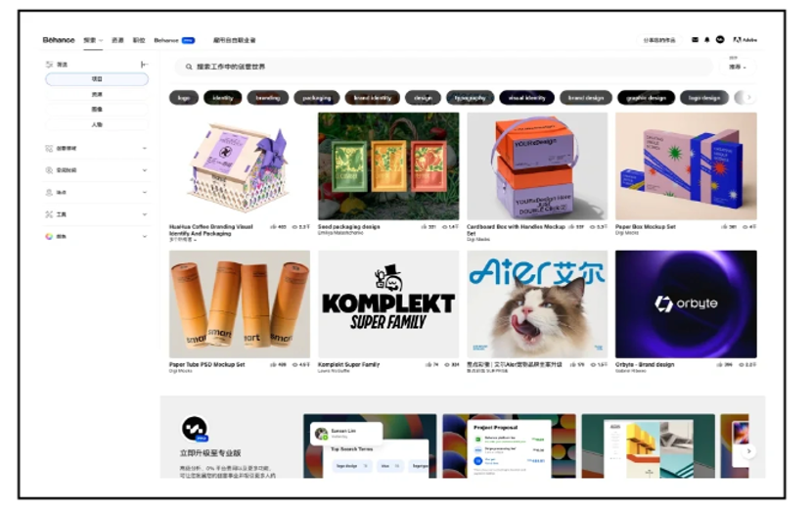Open the first navigation dropdown menu
The height and width of the screenshot is (513, 812).
tap(93, 40)
